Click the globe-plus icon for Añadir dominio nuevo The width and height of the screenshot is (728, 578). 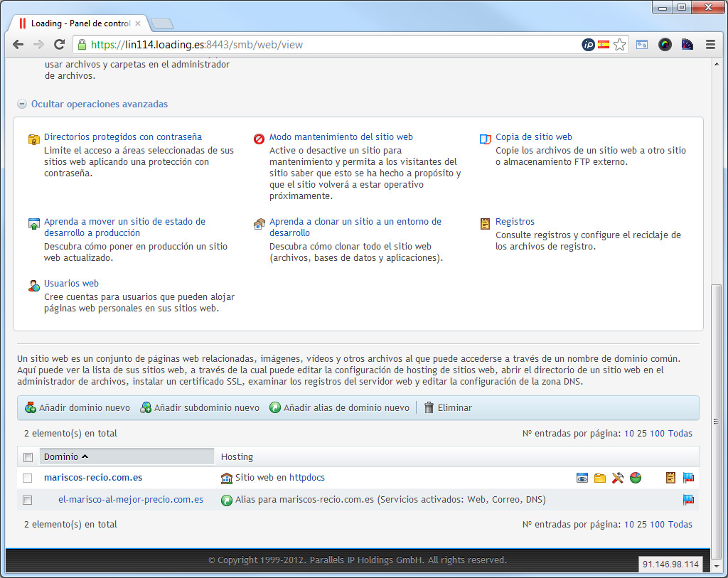(31, 407)
